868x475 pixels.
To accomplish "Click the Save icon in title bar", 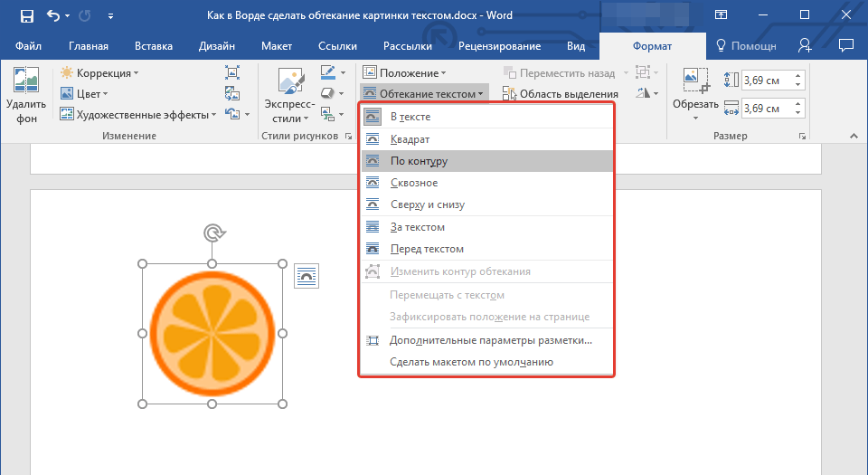I will [x=26, y=16].
